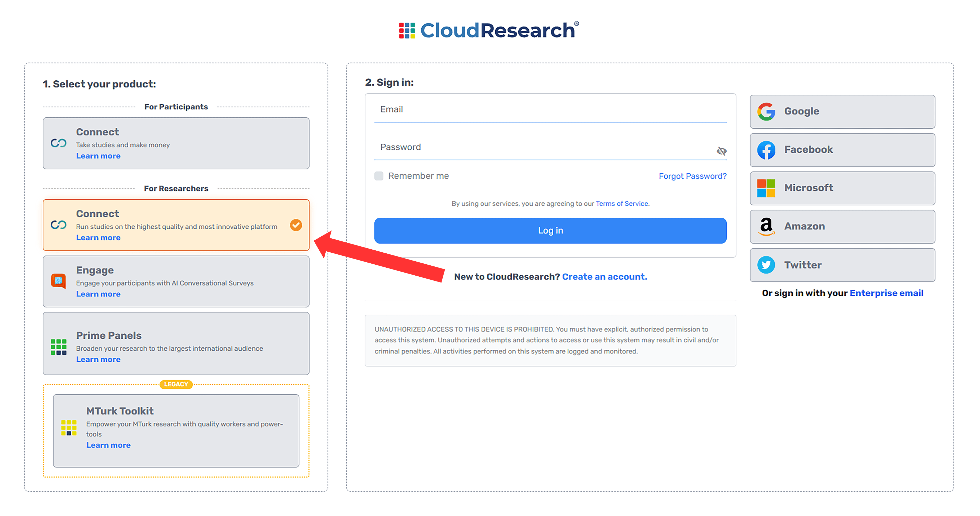Screen dimensions: 980x516
Task: Click the Connect for Participants infinity icon
Action: click(x=59, y=143)
